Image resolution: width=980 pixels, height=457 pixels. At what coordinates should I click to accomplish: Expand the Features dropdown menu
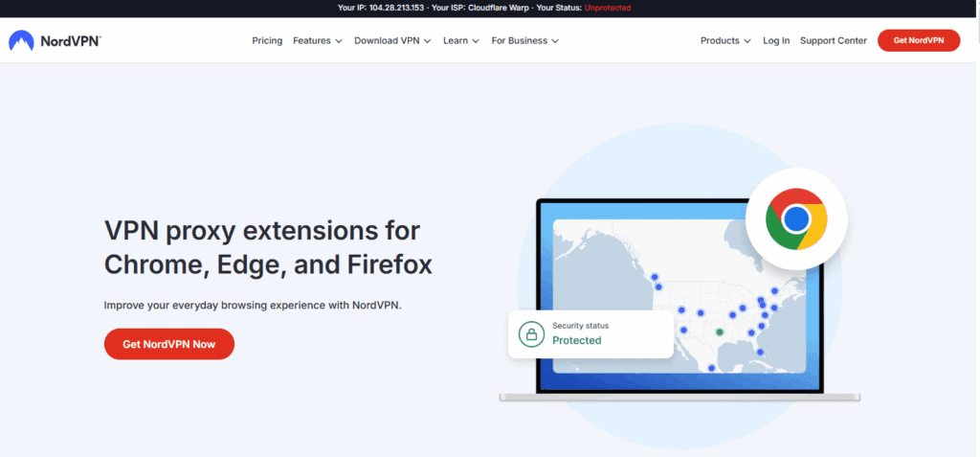(318, 41)
